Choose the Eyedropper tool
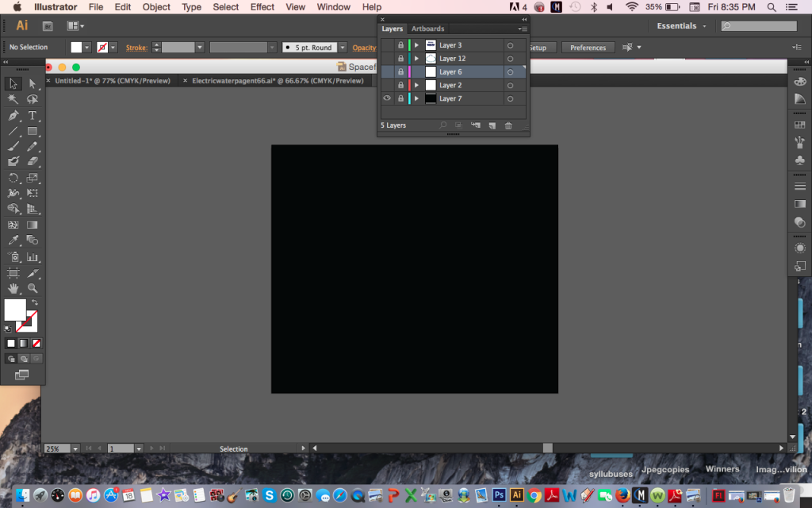Viewport: 812px width, 508px height. [x=13, y=241]
